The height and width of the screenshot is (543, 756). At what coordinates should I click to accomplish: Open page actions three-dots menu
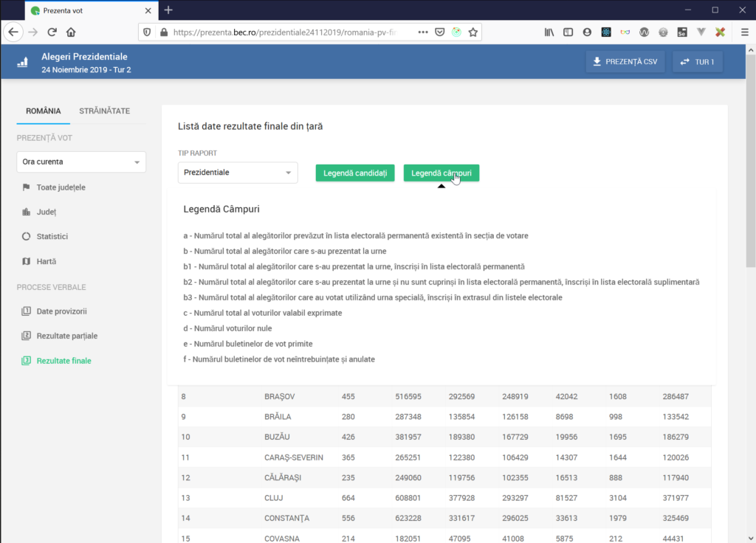pos(423,32)
